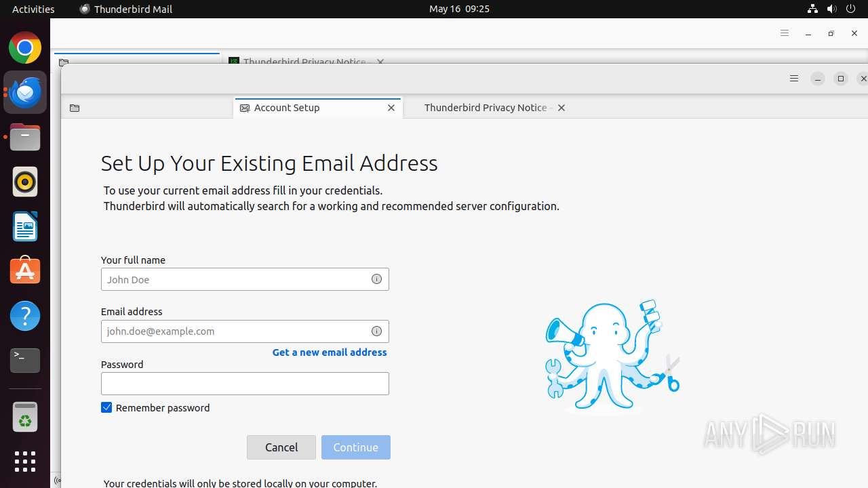Minimize the front Thunderbird window
The image size is (868, 488).
tap(818, 79)
